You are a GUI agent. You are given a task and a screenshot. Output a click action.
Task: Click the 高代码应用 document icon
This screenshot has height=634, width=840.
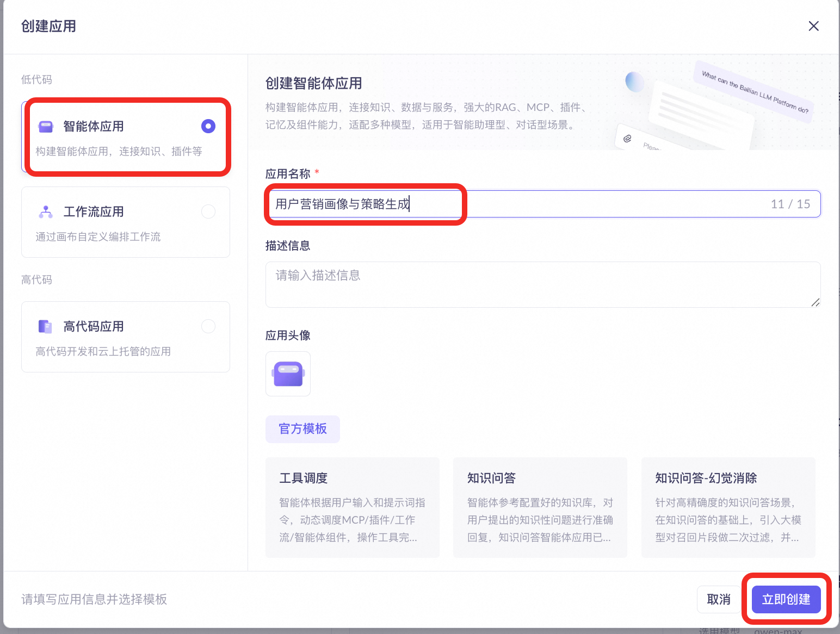[45, 326]
